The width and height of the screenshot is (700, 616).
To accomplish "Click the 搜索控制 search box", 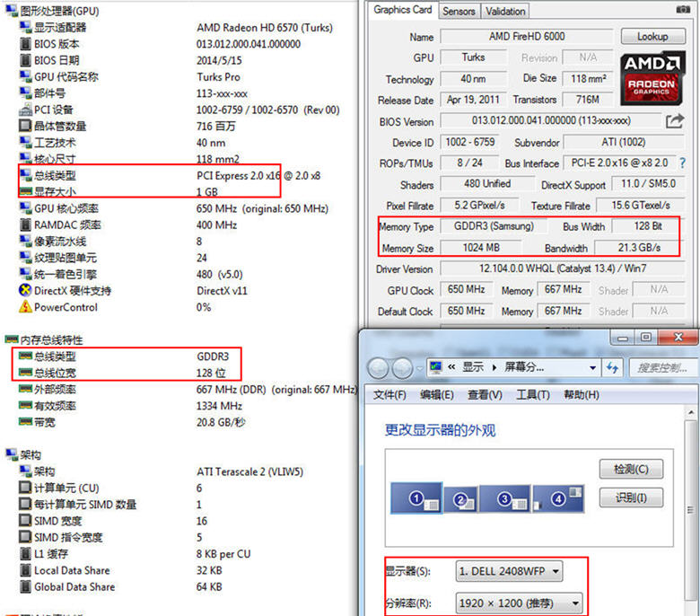I will tap(662, 367).
